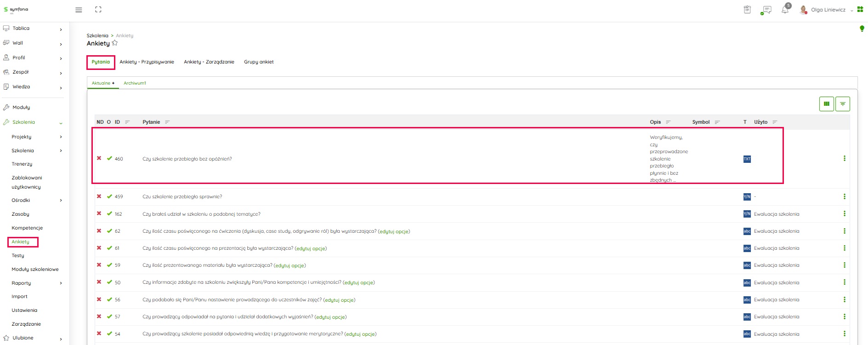Switch to Ankiety - Zarządzanie tab
Screen dimensions: 868x345
pos(209,62)
